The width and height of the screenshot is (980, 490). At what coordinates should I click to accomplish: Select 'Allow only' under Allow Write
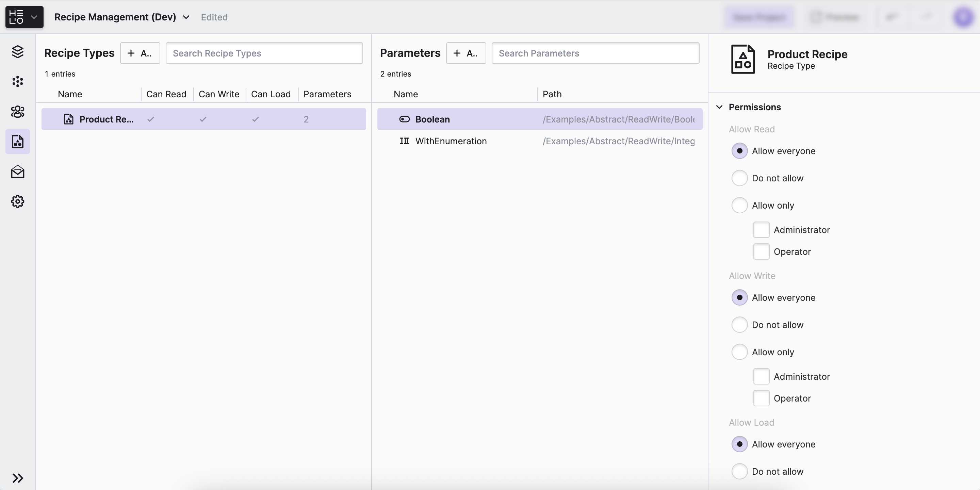[x=739, y=352]
